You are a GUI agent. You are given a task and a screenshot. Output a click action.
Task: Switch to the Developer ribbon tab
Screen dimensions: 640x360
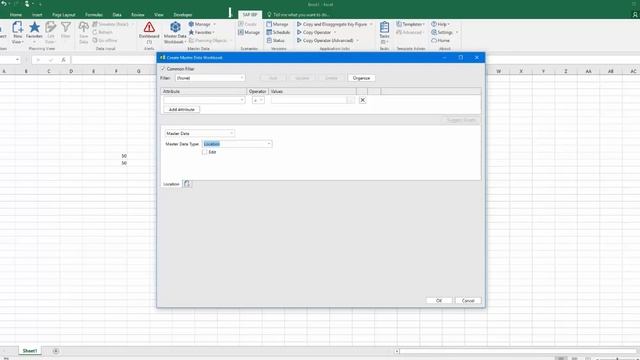(x=182, y=15)
